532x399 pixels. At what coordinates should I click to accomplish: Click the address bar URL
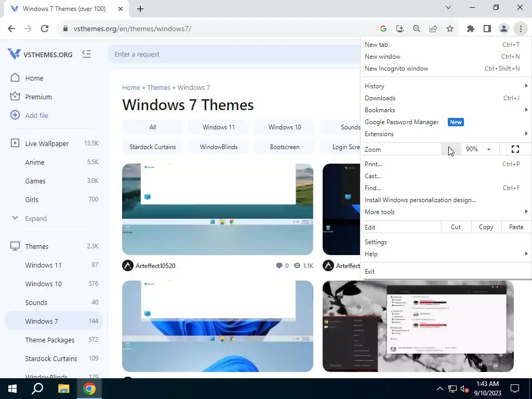pyautogui.click(x=132, y=29)
